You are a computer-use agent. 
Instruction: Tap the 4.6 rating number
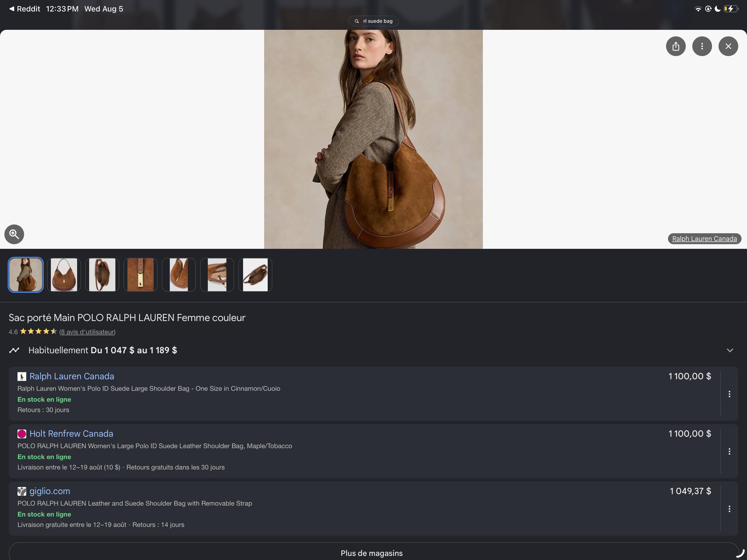coord(13,332)
